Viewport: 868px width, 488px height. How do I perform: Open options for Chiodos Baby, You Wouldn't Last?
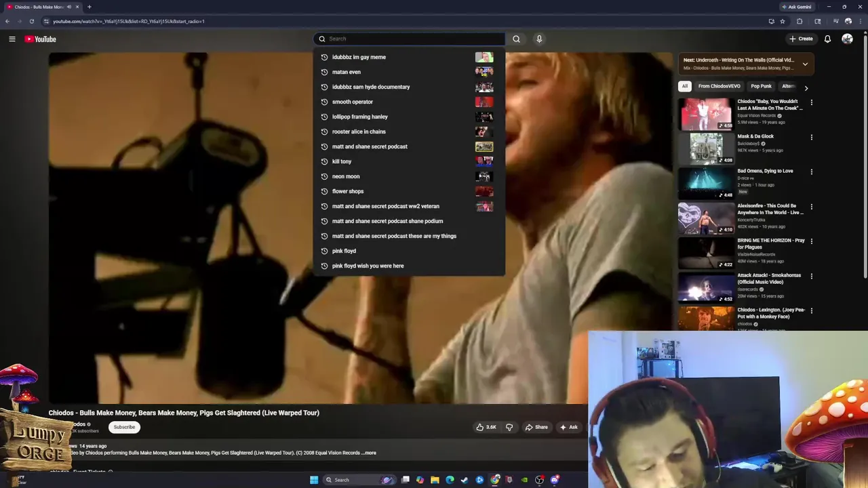(811, 102)
